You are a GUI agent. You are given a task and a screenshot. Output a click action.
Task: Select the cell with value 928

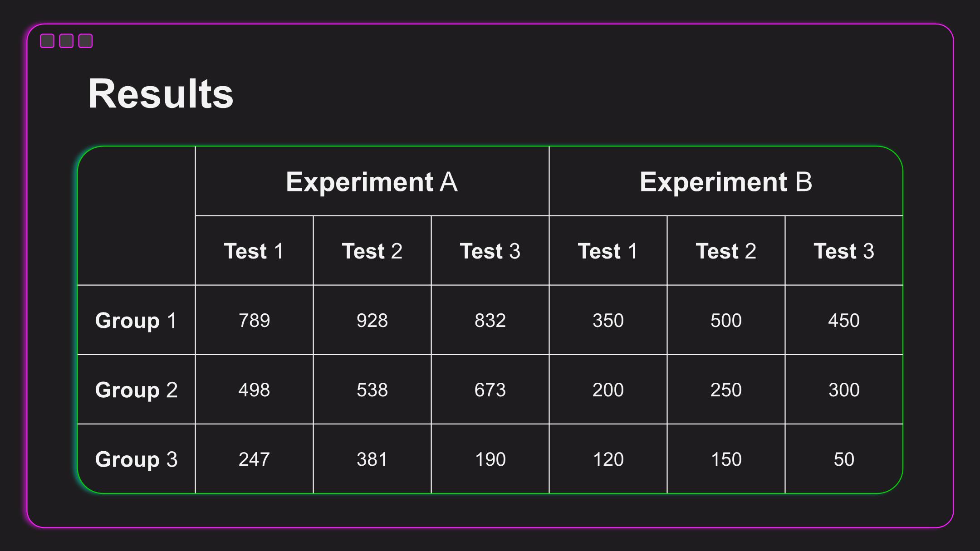pyautogui.click(x=372, y=321)
